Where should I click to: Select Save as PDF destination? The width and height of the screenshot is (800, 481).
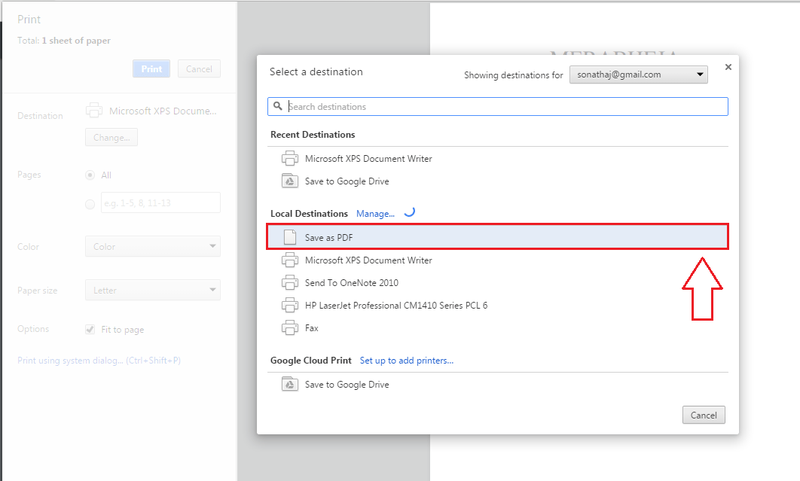(497, 237)
